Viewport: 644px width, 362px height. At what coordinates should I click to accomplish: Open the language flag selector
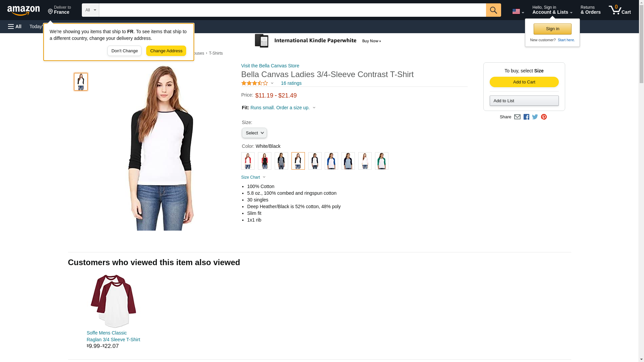click(518, 11)
